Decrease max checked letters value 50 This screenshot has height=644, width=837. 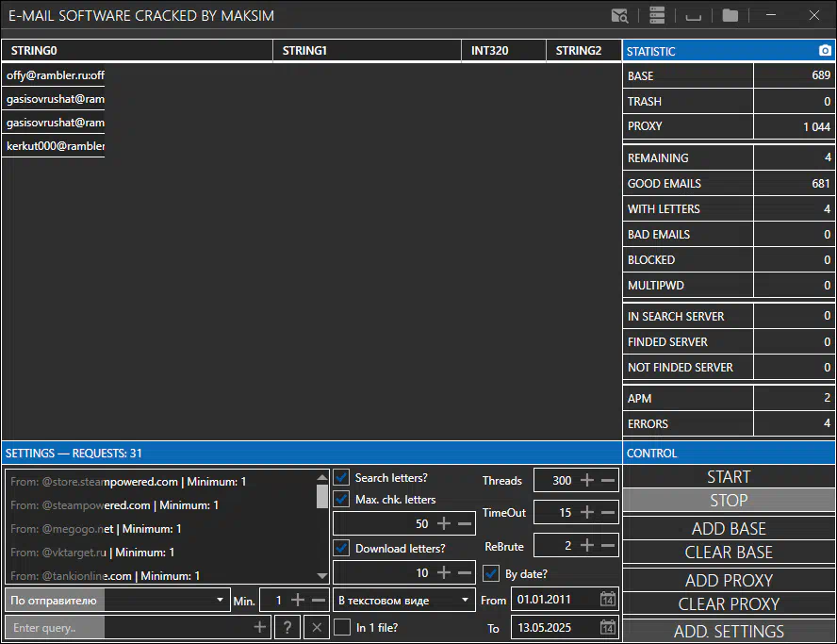pyautogui.click(x=465, y=523)
